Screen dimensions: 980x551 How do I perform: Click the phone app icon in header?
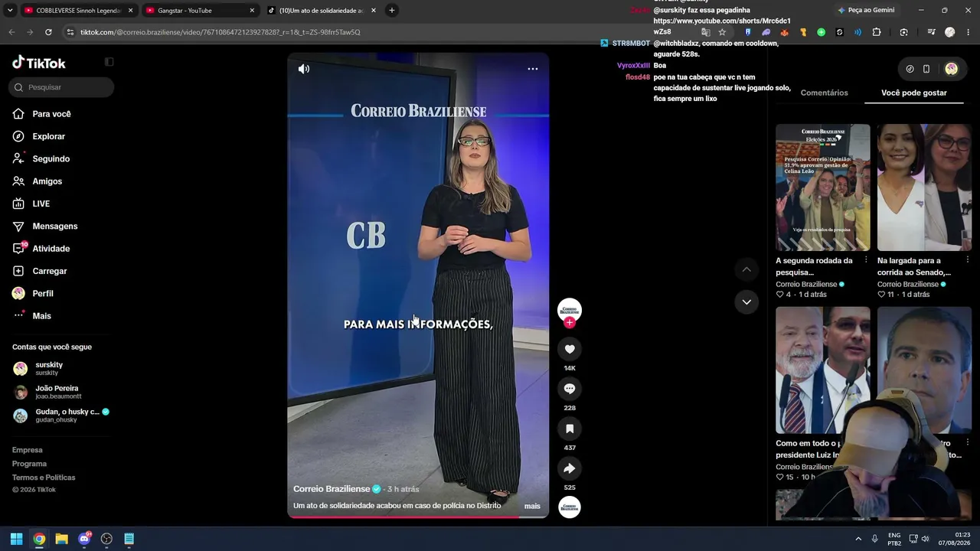tap(926, 69)
